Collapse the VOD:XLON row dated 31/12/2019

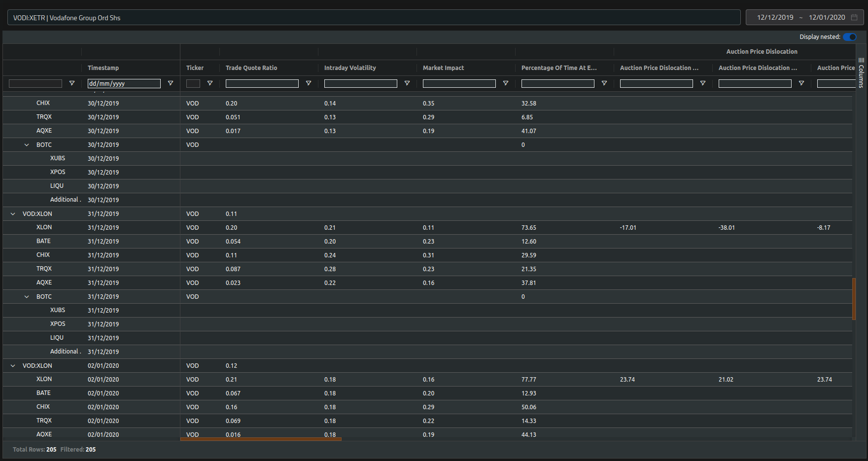(12, 213)
